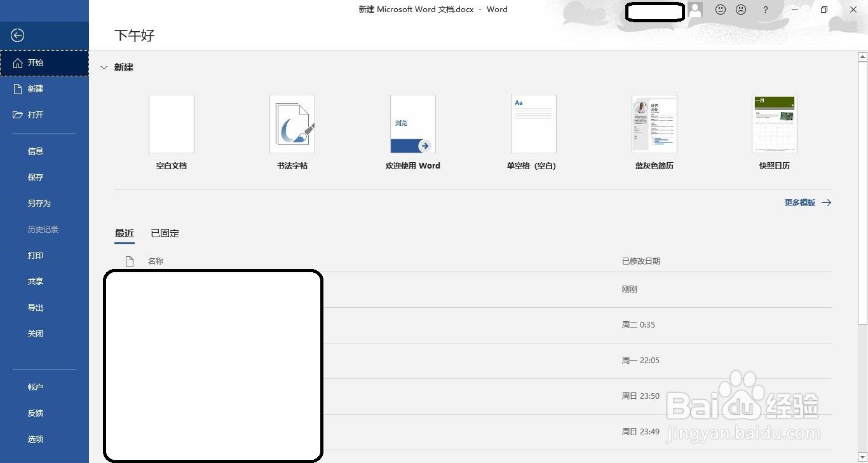Click the Help question mark icon
This screenshot has height=463, width=868.
765,10
